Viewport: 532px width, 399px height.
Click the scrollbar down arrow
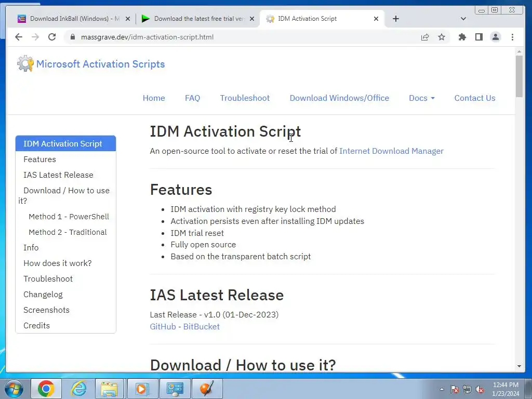[x=519, y=366]
